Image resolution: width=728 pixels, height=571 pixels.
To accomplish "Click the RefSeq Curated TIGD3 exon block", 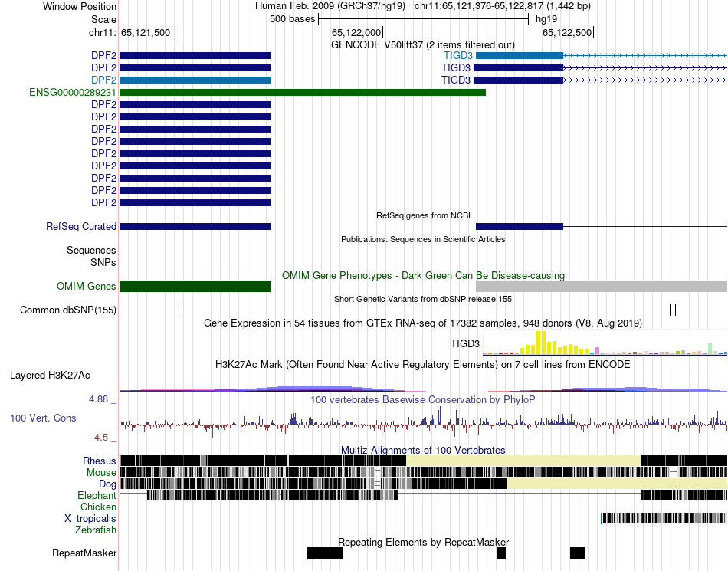I will (520, 227).
